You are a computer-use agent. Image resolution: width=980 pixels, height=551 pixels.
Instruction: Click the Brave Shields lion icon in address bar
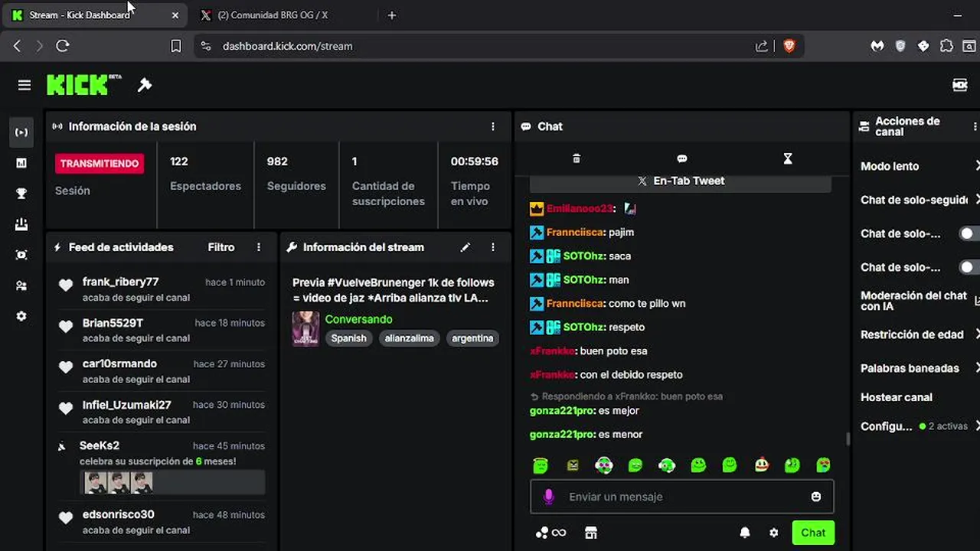tap(789, 46)
